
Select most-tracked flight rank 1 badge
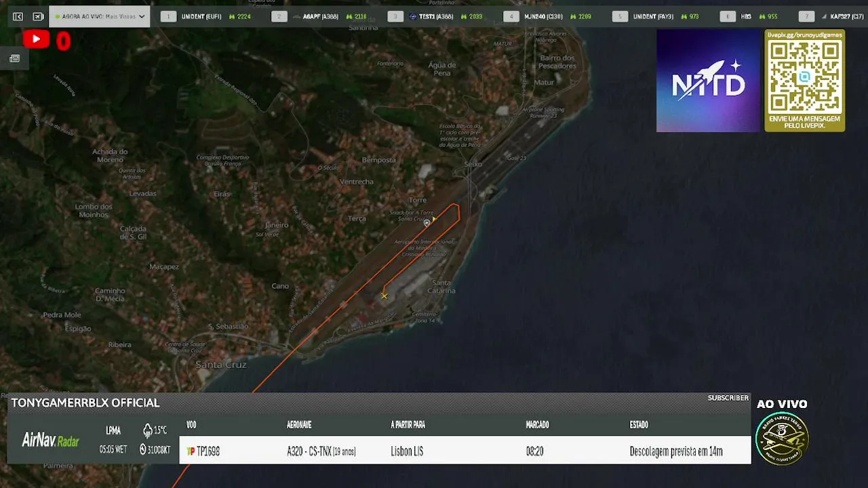pyautogui.click(x=168, y=16)
